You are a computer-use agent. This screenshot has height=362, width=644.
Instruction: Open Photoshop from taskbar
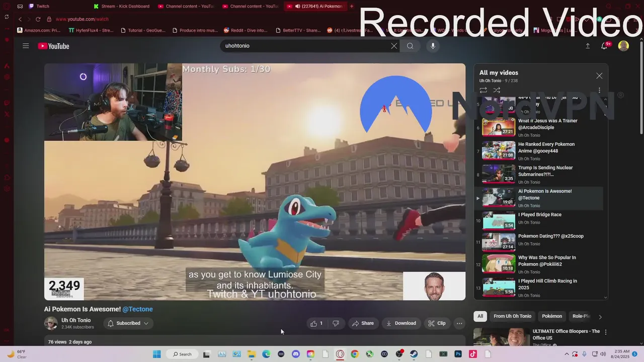coord(458,354)
